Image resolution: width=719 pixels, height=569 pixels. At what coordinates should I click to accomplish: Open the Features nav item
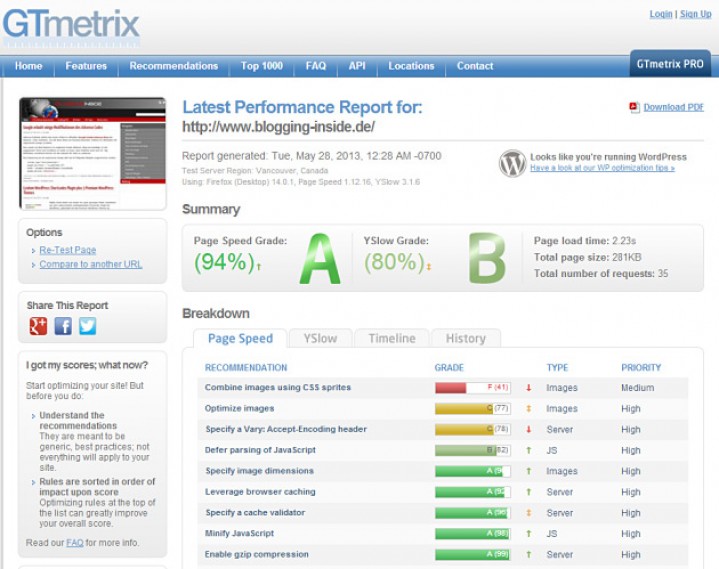[86, 66]
